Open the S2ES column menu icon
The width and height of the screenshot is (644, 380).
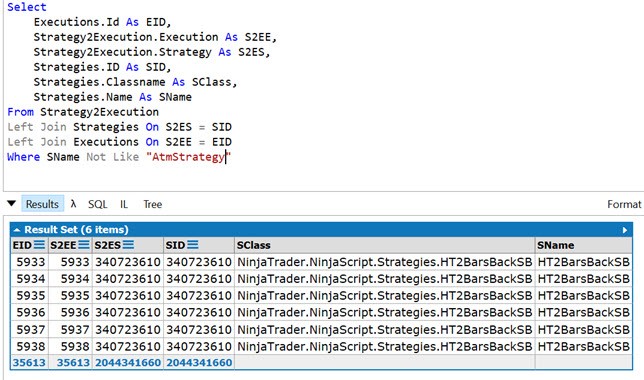[x=128, y=245]
